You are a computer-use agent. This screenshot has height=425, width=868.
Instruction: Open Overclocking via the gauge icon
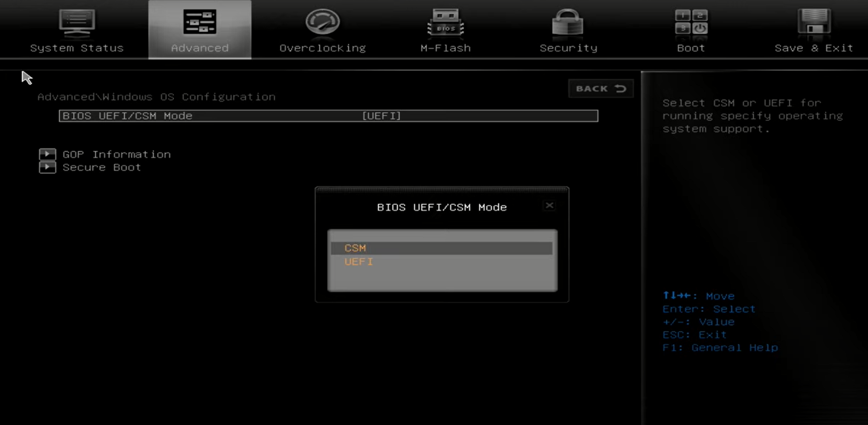coord(322,22)
